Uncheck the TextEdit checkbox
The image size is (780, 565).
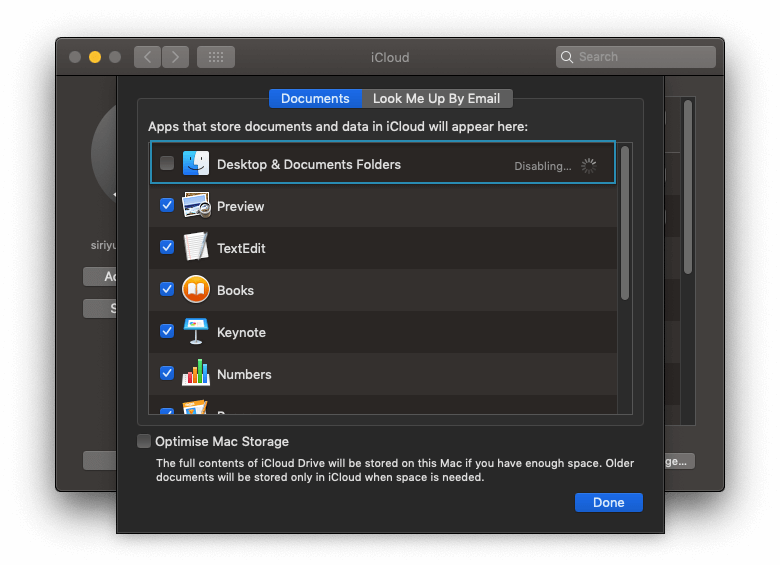167,247
